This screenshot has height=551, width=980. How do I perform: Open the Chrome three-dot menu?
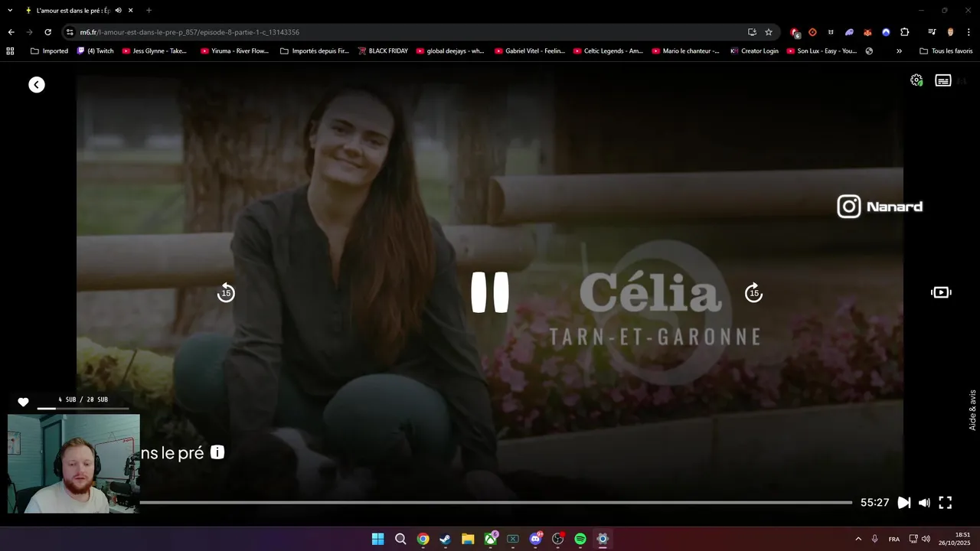pyautogui.click(x=969, y=32)
